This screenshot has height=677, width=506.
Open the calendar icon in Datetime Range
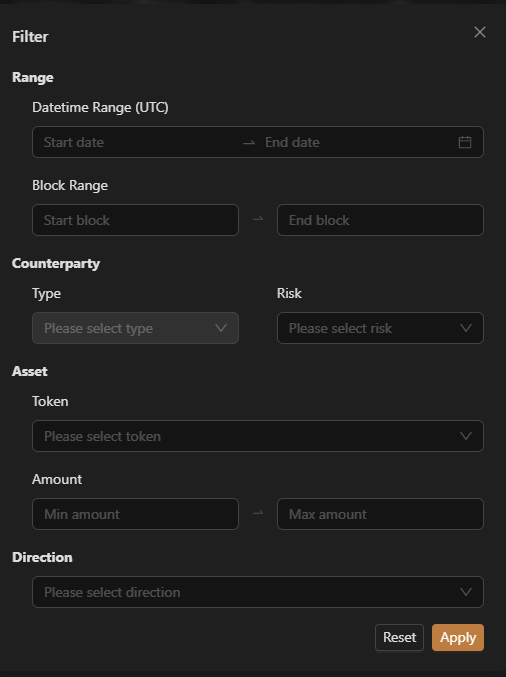[465, 142]
